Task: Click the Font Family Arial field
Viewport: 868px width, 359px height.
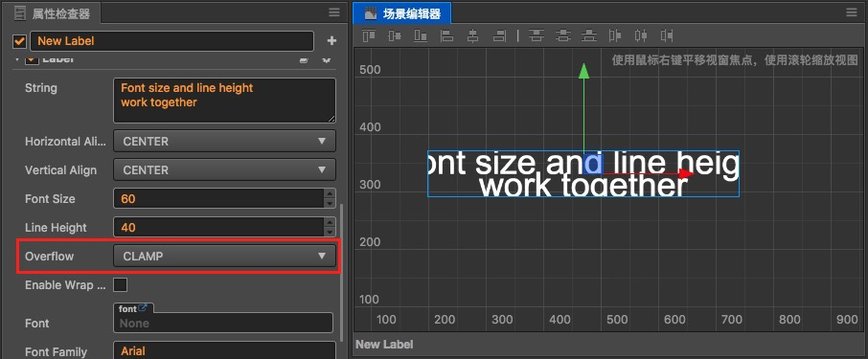Action: (x=225, y=350)
